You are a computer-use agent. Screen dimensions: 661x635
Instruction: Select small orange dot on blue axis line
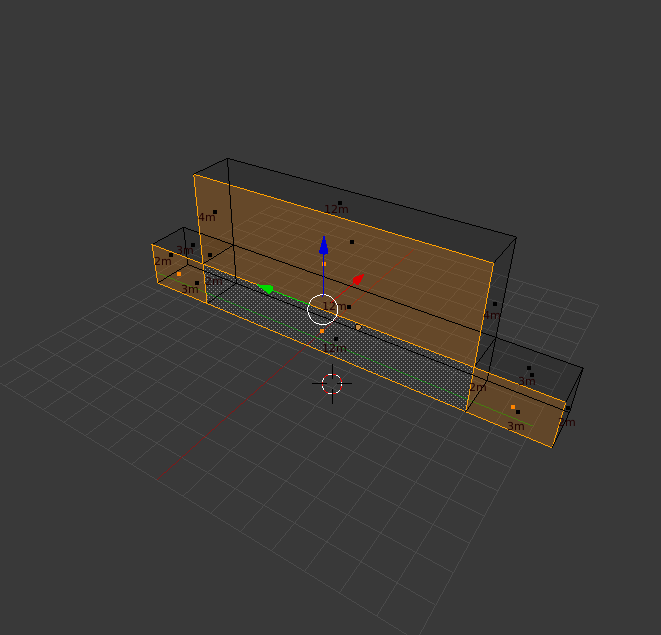pyautogui.click(x=324, y=264)
